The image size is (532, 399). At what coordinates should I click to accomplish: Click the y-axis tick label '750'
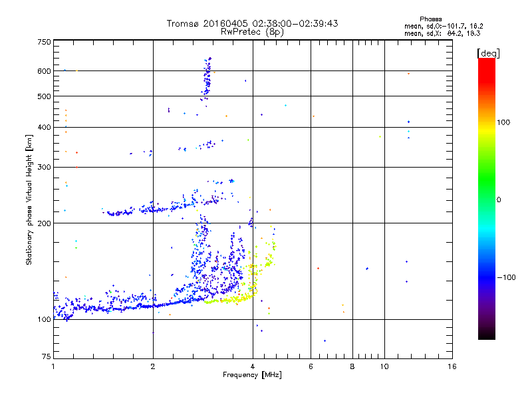44,42
